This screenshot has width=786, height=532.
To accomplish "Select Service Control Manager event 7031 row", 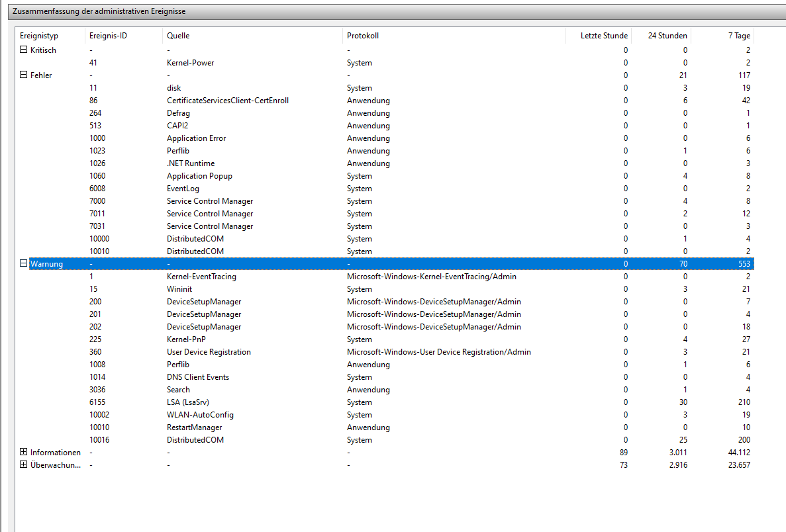I will (x=385, y=226).
